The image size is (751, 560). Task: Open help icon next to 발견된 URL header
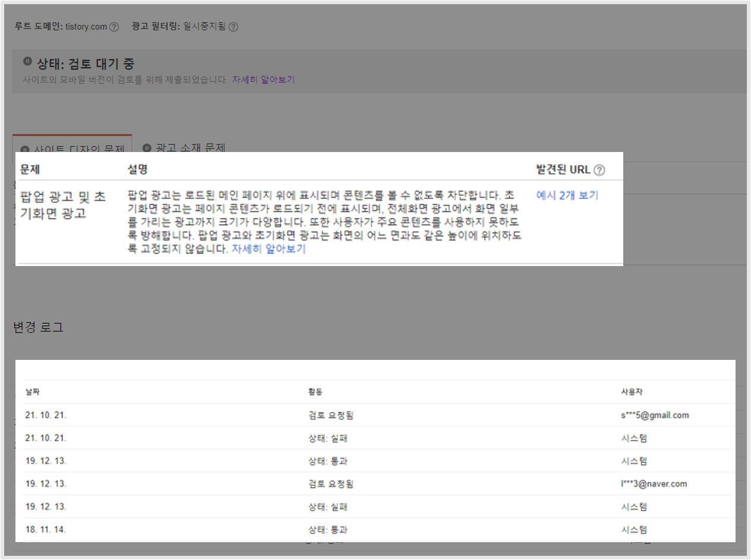[600, 169]
